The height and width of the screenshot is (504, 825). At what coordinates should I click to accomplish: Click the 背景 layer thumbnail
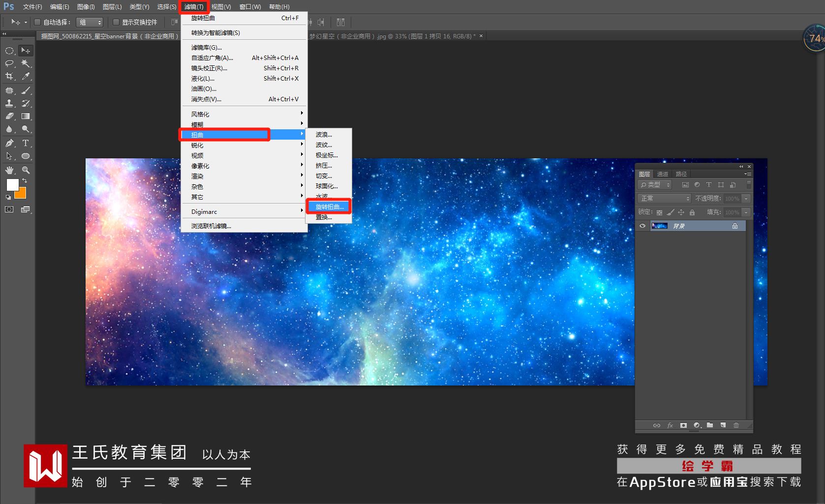[659, 226]
